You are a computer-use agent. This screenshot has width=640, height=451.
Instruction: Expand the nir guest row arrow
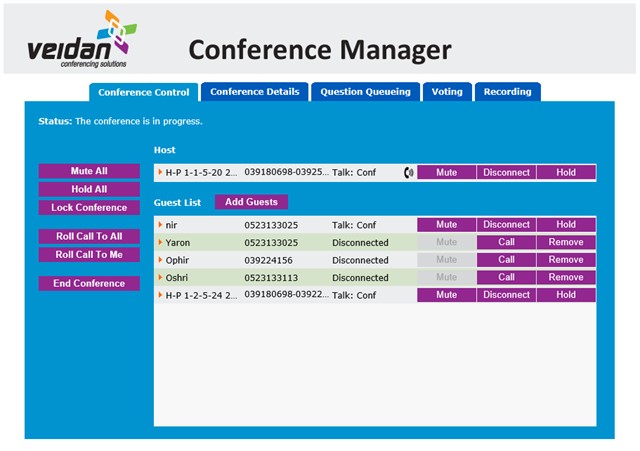click(x=160, y=225)
